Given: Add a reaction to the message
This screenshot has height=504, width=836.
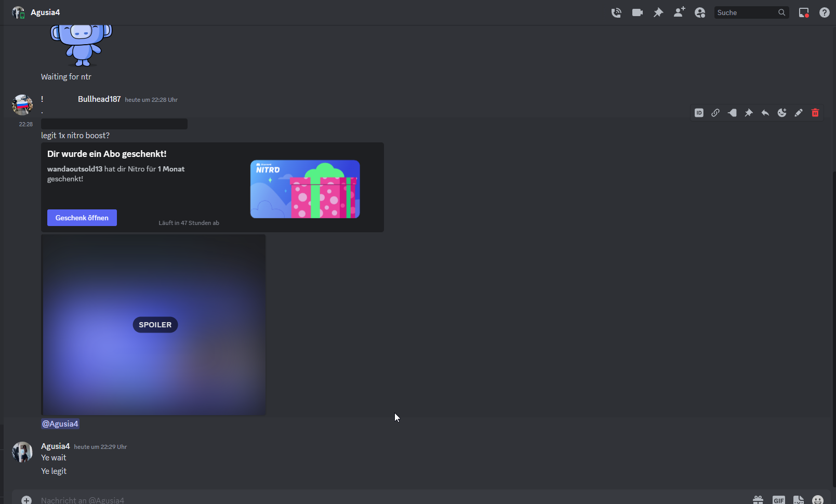Looking at the screenshot, I should pos(782,113).
